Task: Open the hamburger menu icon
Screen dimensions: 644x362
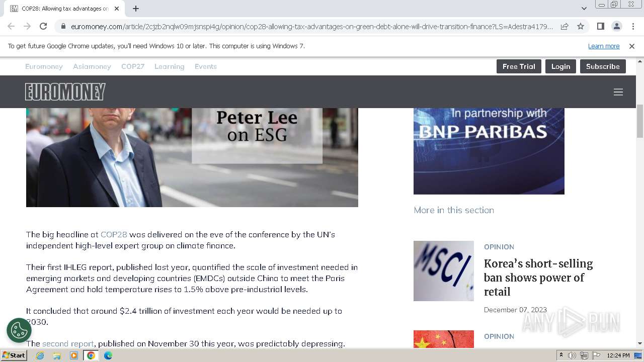Action: (x=618, y=92)
